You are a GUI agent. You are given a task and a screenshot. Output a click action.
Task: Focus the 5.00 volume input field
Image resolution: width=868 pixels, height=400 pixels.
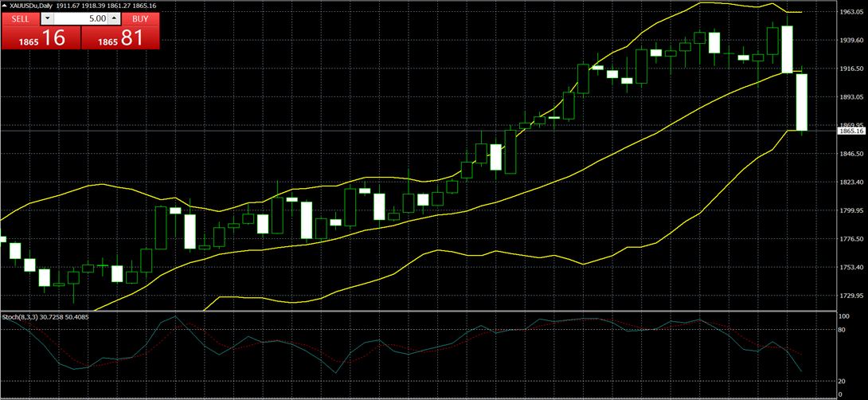(80, 19)
